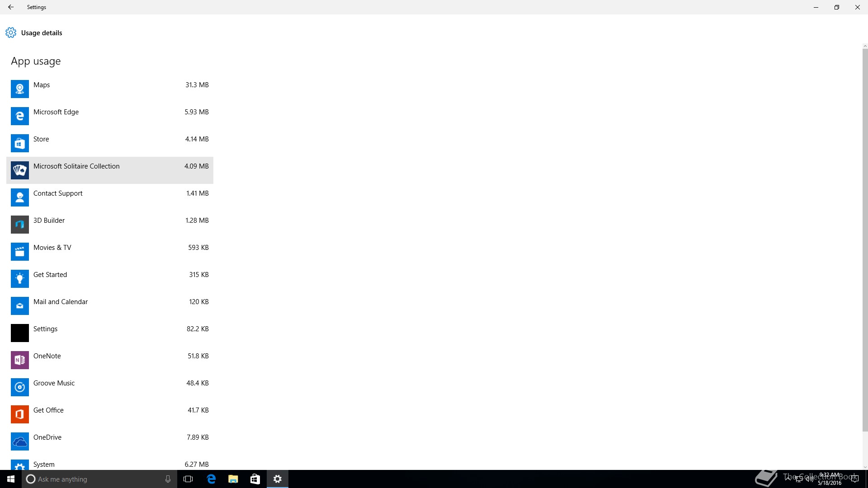The image size is (868, 488).
Task: Click the Ask me anything search box
Action: tap(99, 479)
